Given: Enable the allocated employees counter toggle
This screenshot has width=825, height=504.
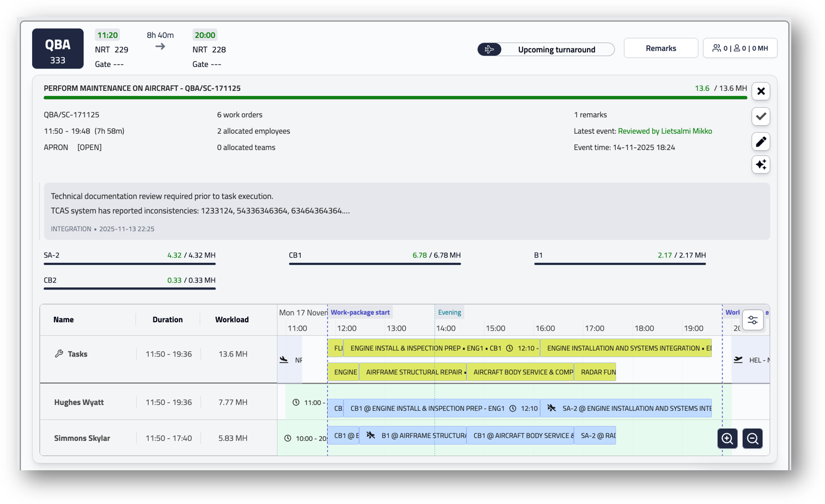Looking at the screenshot, I should pyautogui.click(x=740, y=48).
